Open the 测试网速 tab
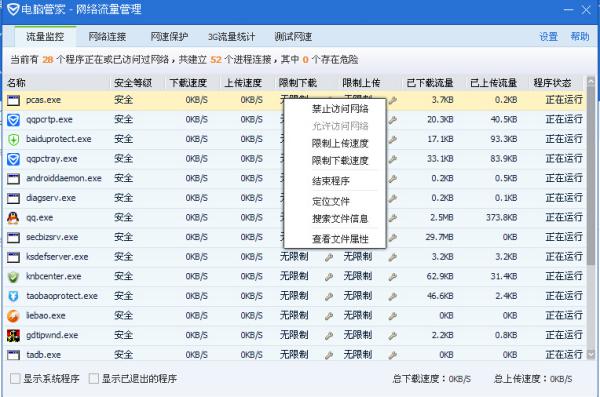Screen dimensions: 600x397 point(293,37)
